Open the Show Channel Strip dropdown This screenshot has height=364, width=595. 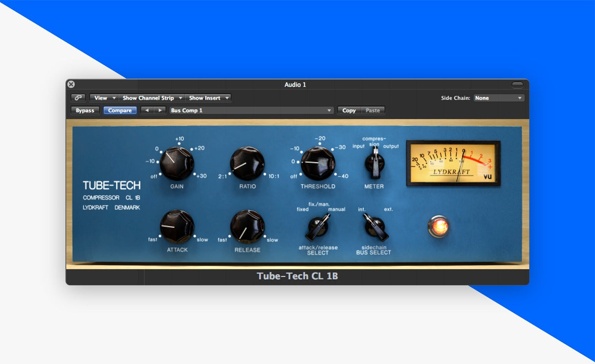point(151,98)
